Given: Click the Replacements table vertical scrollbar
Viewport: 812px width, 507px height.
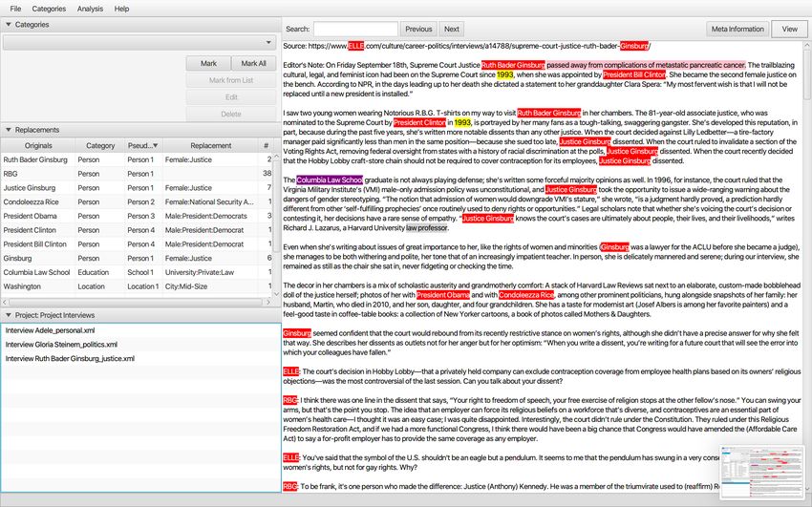Looking at the screenshot, I should (x=276, y=207).
